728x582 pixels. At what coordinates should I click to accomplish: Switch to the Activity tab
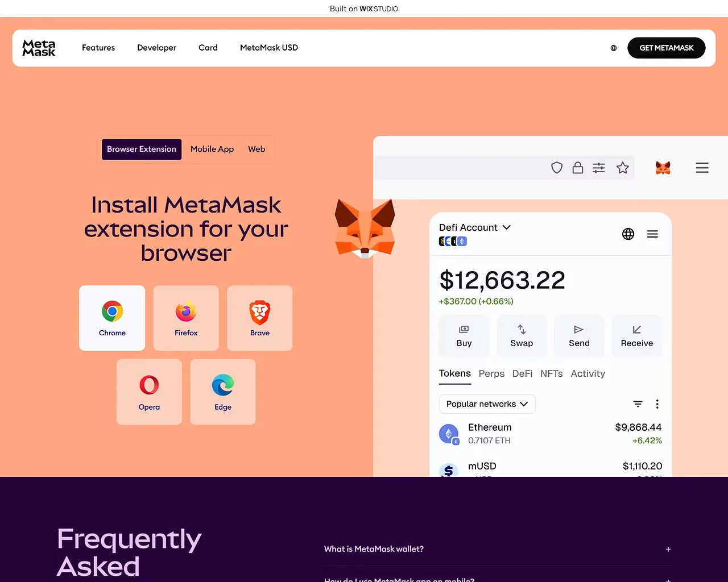click(588, 373)
